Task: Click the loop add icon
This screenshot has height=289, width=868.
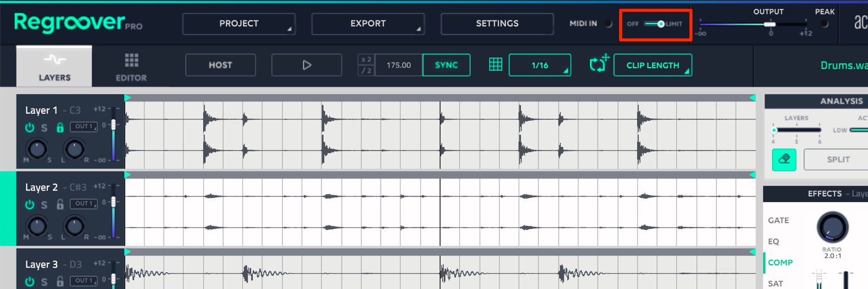Action: [x=599, y=64]
